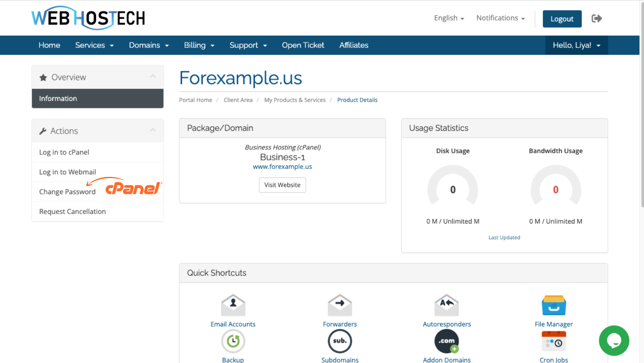
Task: Click the Autoresponders text link
Action: (446, 324)
